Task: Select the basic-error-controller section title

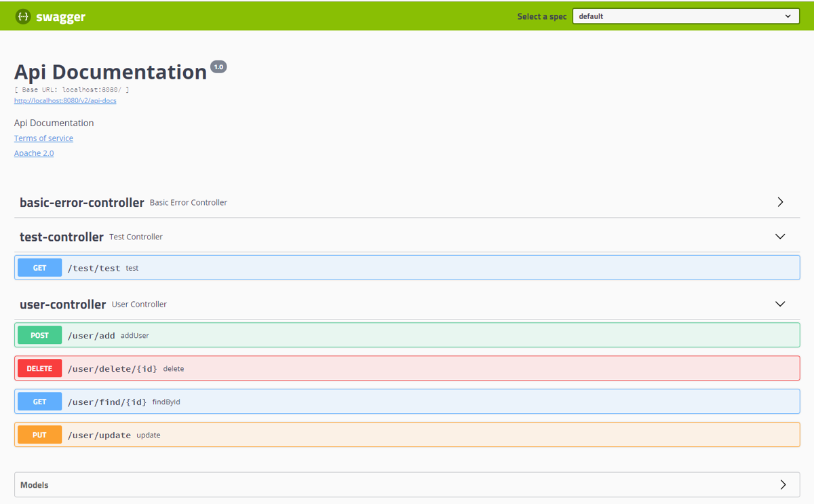Action: pos(82,202)
